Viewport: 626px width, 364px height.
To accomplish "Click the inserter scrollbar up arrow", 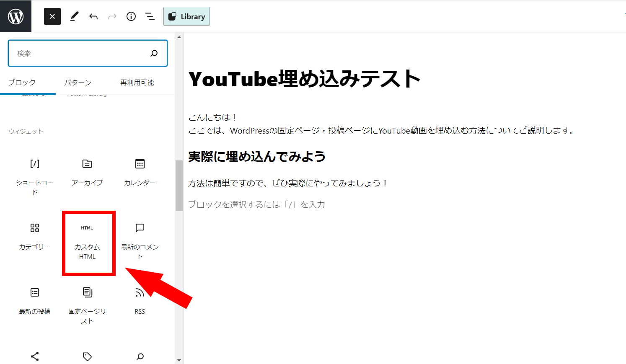I will pos(179,37).
